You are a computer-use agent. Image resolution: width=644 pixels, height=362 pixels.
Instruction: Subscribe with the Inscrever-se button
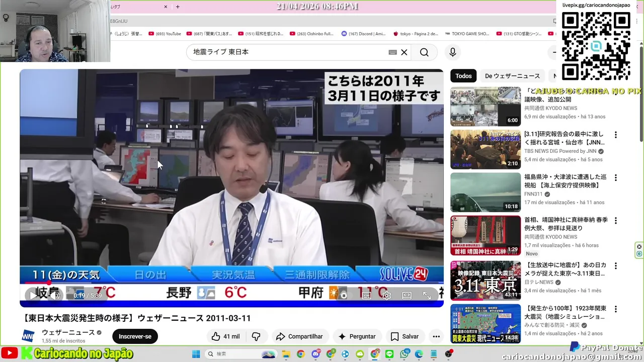(135, 336)
